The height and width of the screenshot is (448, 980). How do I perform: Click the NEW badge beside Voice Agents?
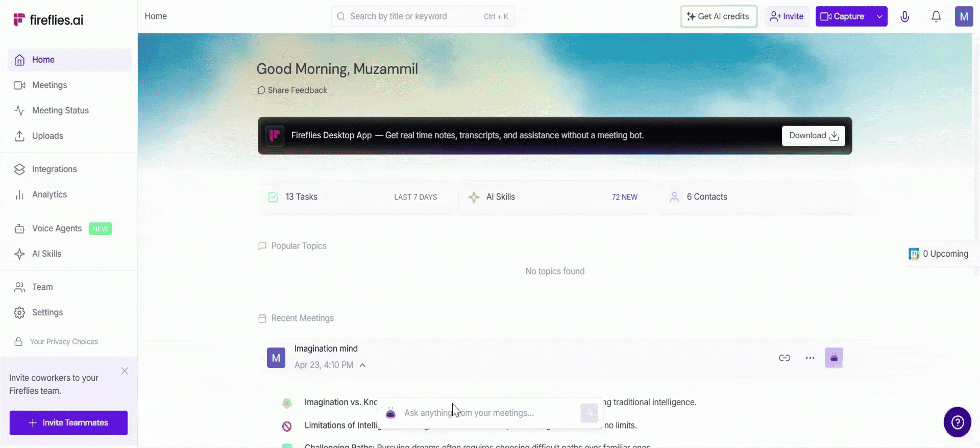pos(100,229)
